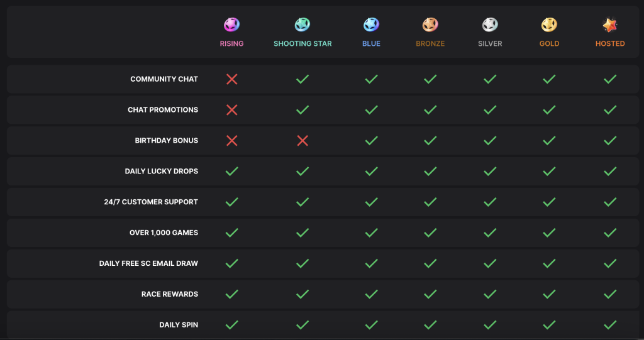Image resolution: width=644 pixels, height=340 pixels.
Task: Select the SHOOTING STAR column header label
Action: 303,43
